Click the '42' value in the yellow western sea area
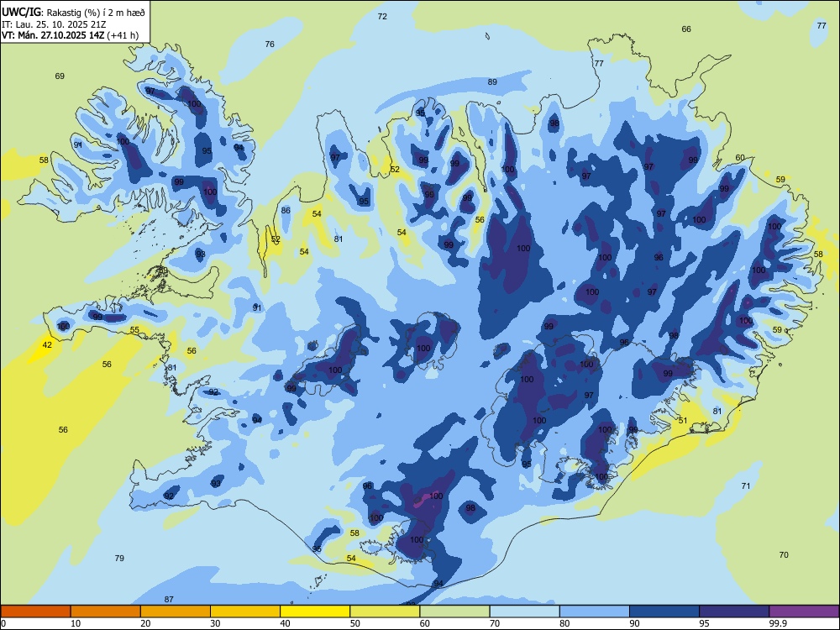This screenshot has height=630, width=840. pos(47,345)
